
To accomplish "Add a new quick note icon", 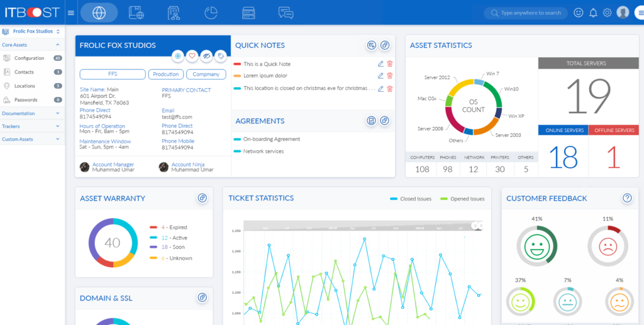I will tap(372, 45).
